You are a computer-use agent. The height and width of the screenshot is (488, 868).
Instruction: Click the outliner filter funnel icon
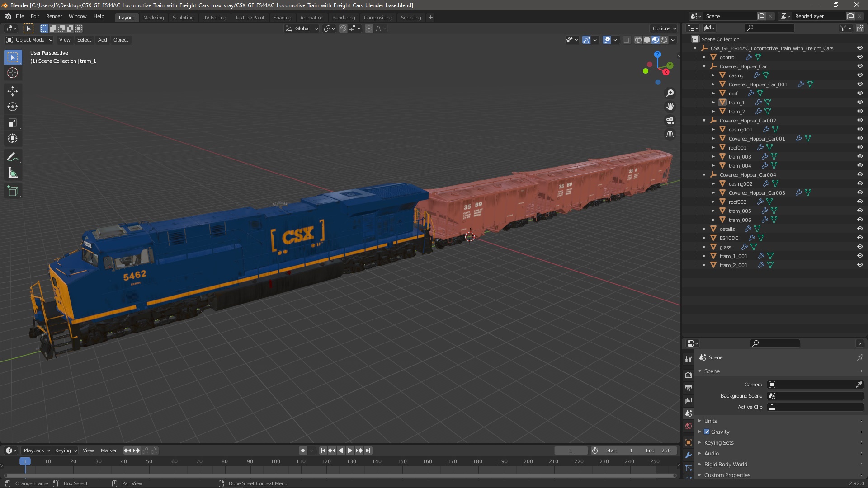843,28
